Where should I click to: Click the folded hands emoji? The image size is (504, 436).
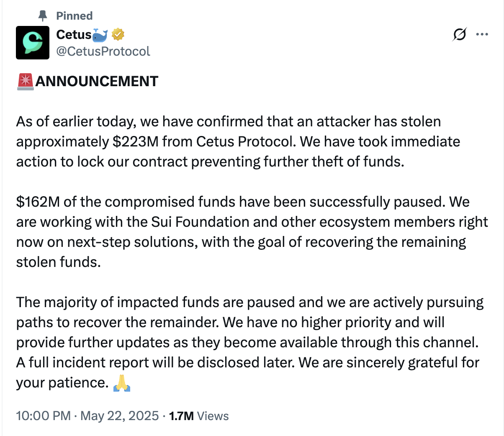(122, 383)
